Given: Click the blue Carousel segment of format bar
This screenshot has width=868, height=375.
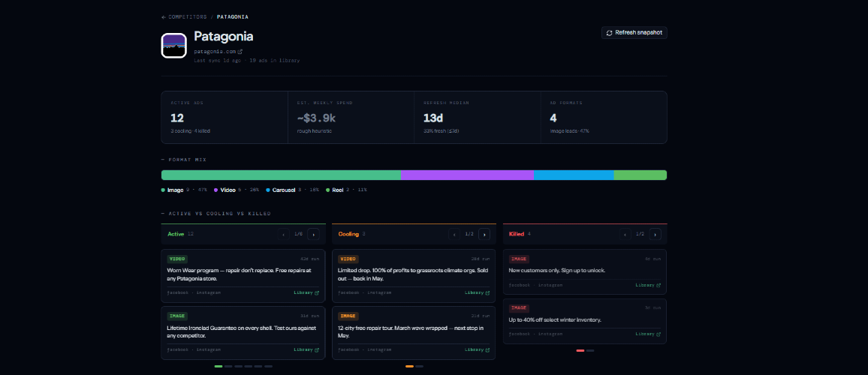Looking at the screenshot, I should (x=574, y=175).
